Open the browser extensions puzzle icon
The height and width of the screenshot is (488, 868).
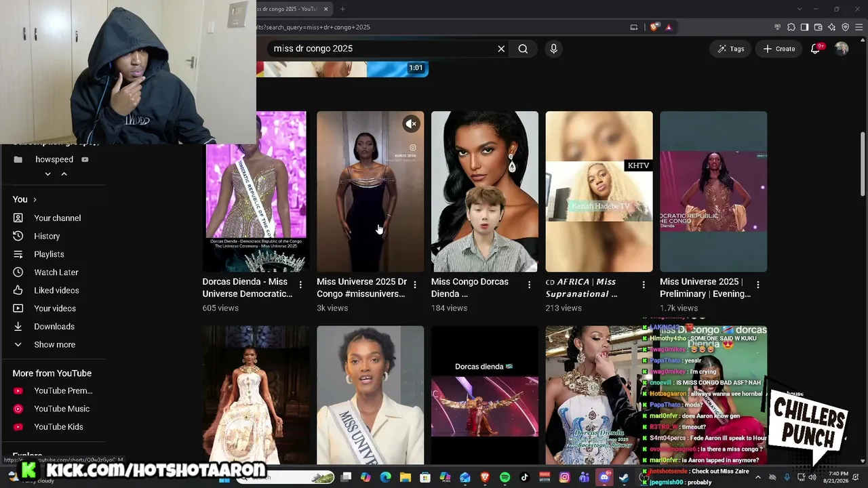791,27
